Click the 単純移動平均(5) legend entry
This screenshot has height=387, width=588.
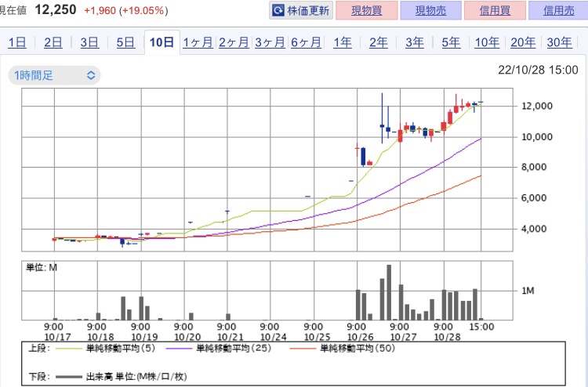[x=121, y=349]
